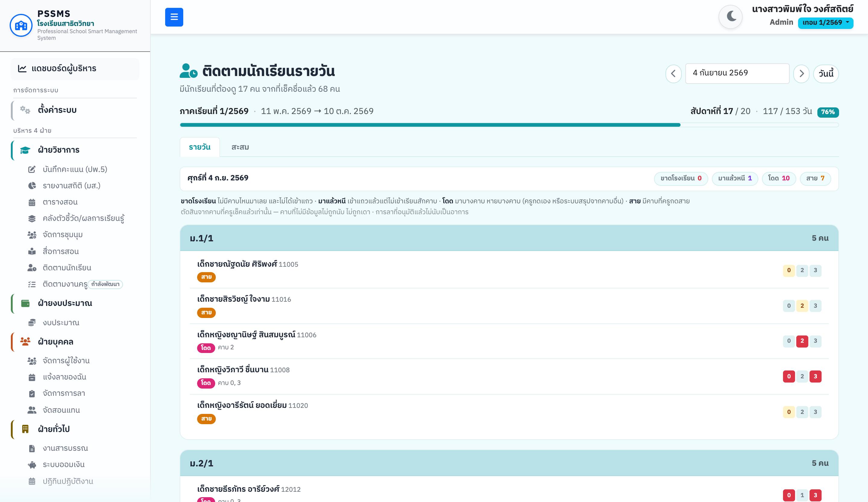
Task: Click the แจ้งลาของฉัน calendar icon
Action: coord(32,377)
